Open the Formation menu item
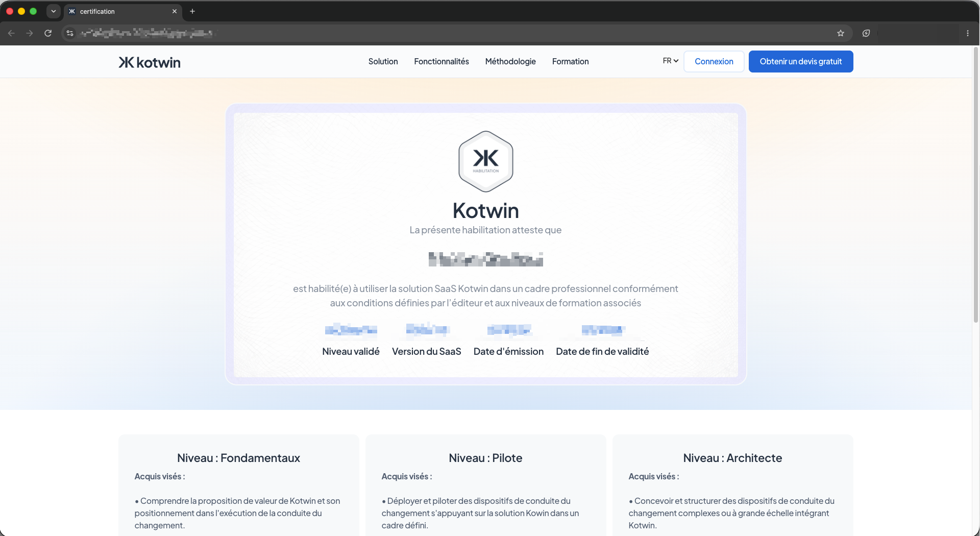980x536 pixels. pyautogui.click(x=571, y=61)
